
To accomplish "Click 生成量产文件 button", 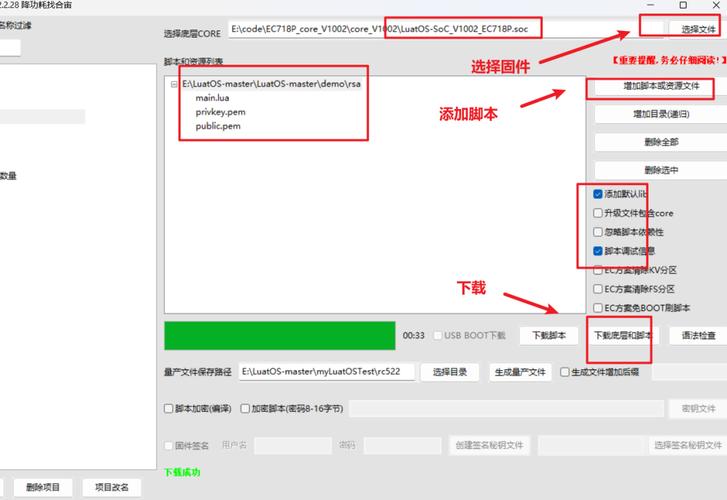I will point(520,372).
